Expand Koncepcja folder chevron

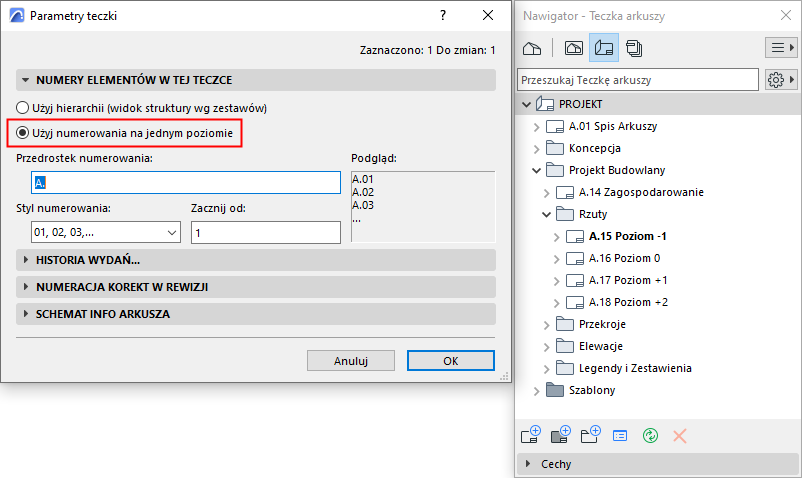(x=536, y=149)
